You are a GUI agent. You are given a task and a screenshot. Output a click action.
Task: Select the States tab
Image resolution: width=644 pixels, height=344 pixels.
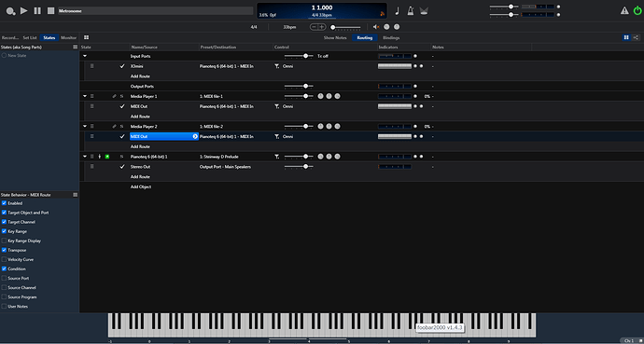[x=49, y=37]
